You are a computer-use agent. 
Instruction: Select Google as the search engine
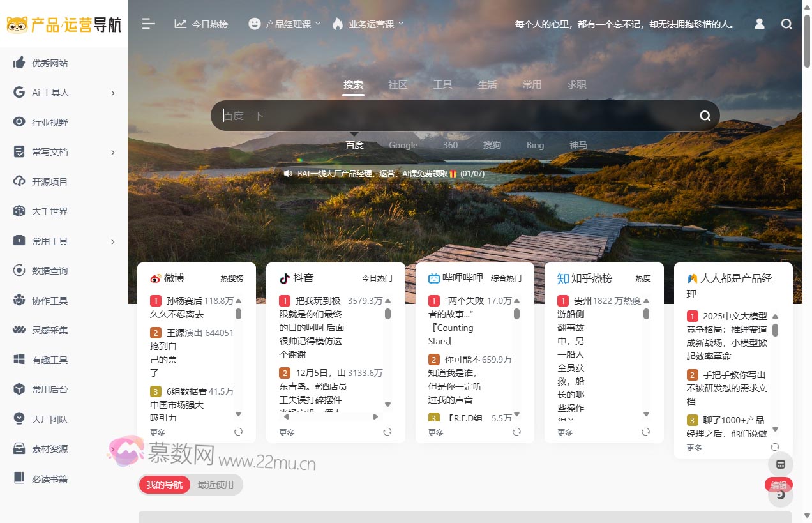(x=403, y=145)
